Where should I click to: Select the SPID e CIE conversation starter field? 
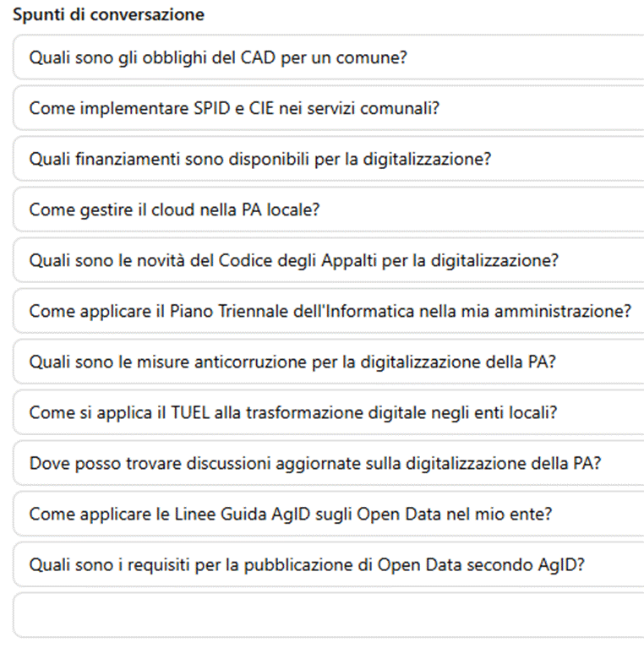click(x=329, y=108)
